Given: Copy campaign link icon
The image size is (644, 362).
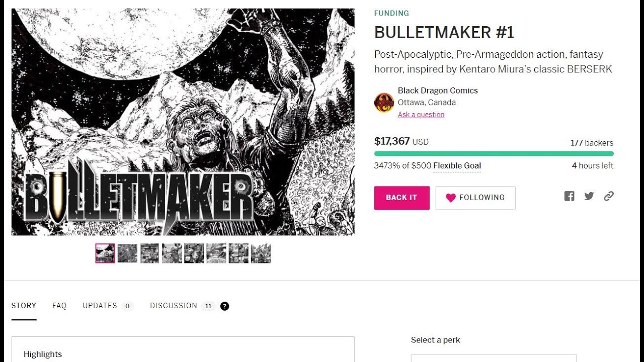Looking at the screenshot, I should coord(609,197).
